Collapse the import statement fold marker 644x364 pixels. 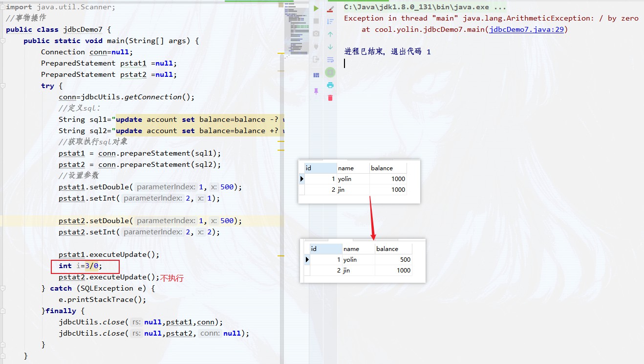point(2,7)
